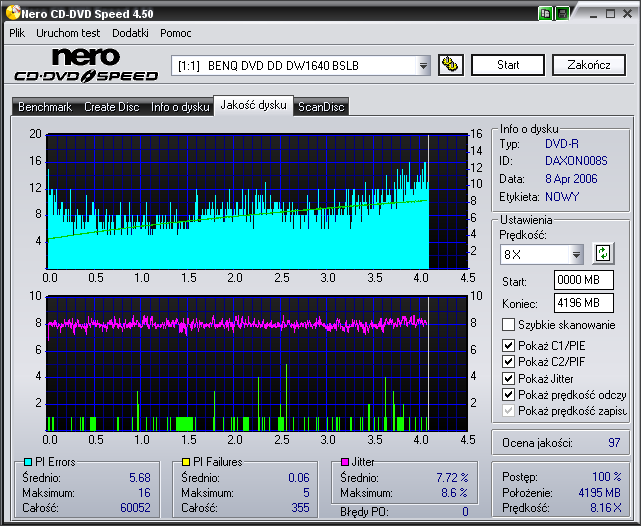This screenshot has width=641, height=526.
Task: Click the Start field showing 0000 MB
Action: pyautogui.click(x=584, y=280)
